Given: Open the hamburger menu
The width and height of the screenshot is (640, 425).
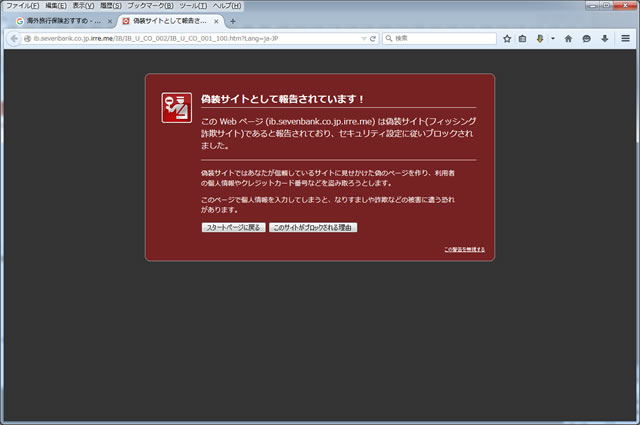Looking at the screenshot, I should (625, 38).
